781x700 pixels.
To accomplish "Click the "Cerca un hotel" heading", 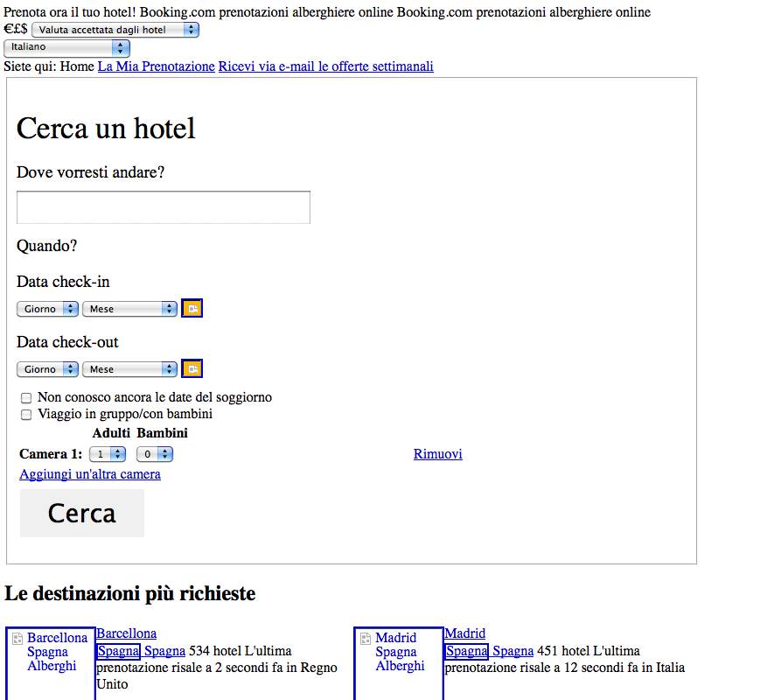I will (106, 129).
